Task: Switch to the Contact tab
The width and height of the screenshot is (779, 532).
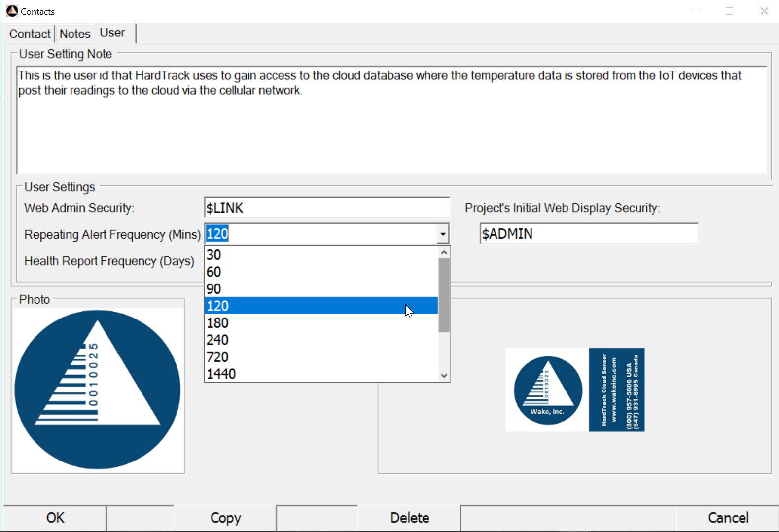Action: point(30,34)
